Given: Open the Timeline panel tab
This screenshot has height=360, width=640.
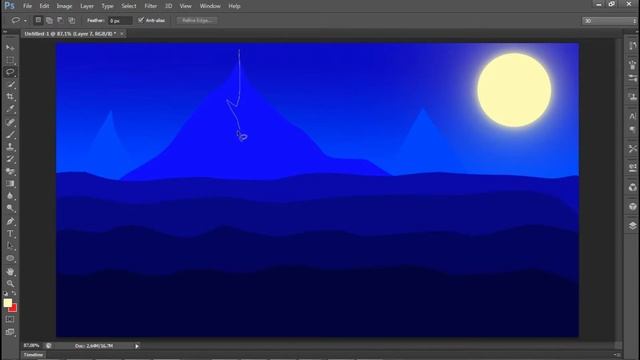Looking at the screenshot, I should pos(33,355).
